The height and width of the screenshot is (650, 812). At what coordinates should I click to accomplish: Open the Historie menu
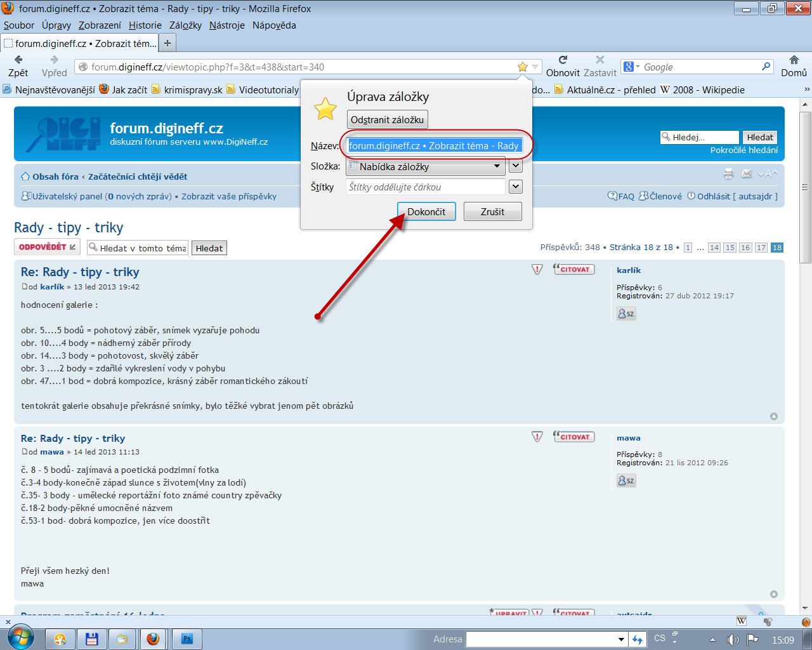pyautogui.click(x=145, y=25)
